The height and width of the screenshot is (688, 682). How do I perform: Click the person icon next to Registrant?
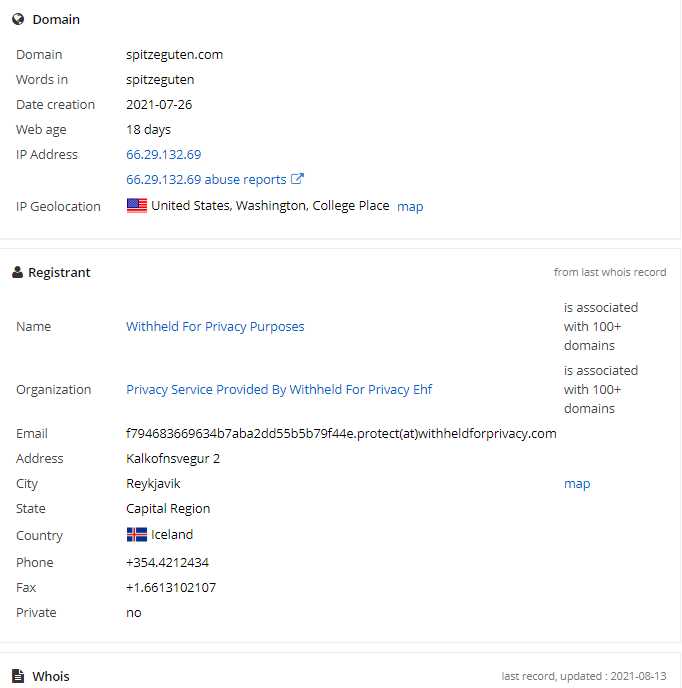pos(18,272)
